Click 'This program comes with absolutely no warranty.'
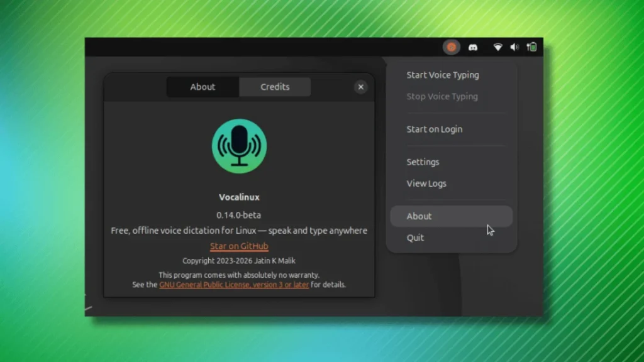This screenshot has width=644, height=362. [239, 275]
